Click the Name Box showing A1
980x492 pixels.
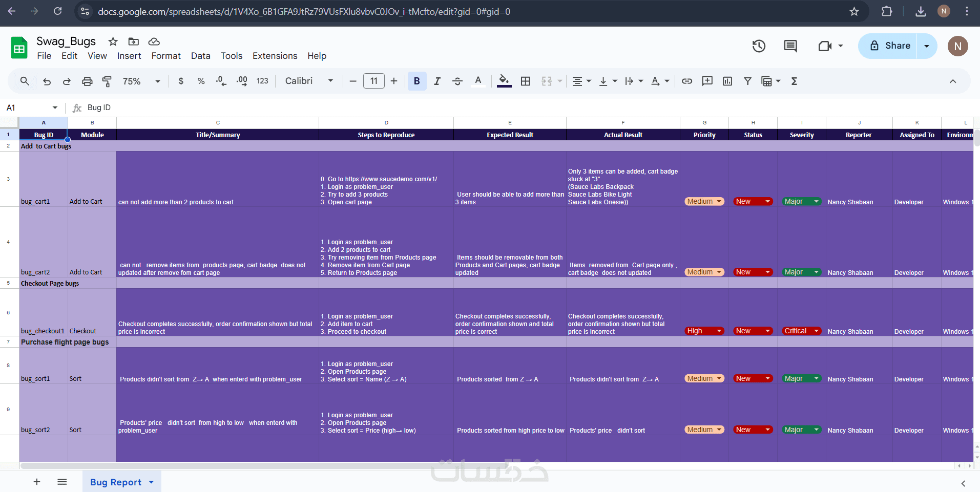[32, 108]
